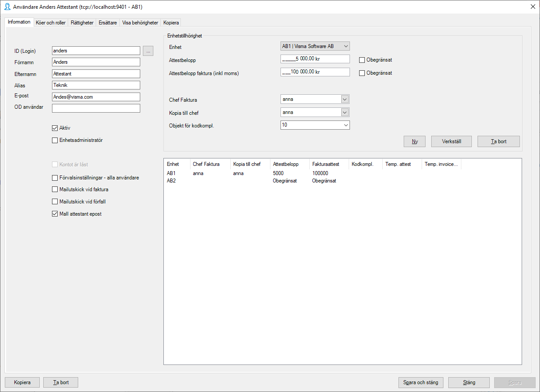The height and width of the screenshot is (392, 540).
Task: Uncheck the Aktiv checkbox
Action: (55, 128)
